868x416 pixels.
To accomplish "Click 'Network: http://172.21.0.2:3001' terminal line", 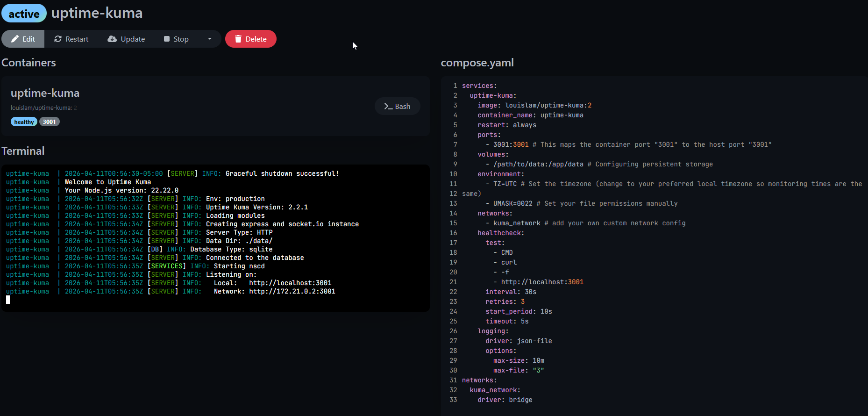I will [x=171, y=291].
